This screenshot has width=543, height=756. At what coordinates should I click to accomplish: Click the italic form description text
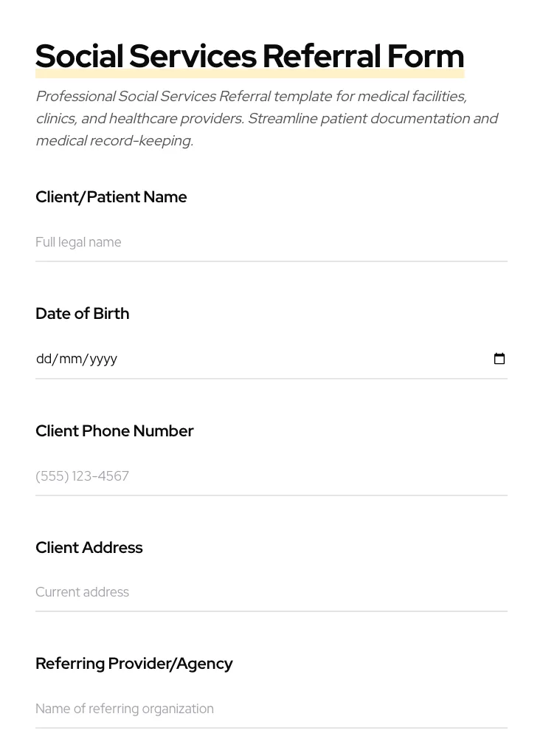click(x=267, y=118)
